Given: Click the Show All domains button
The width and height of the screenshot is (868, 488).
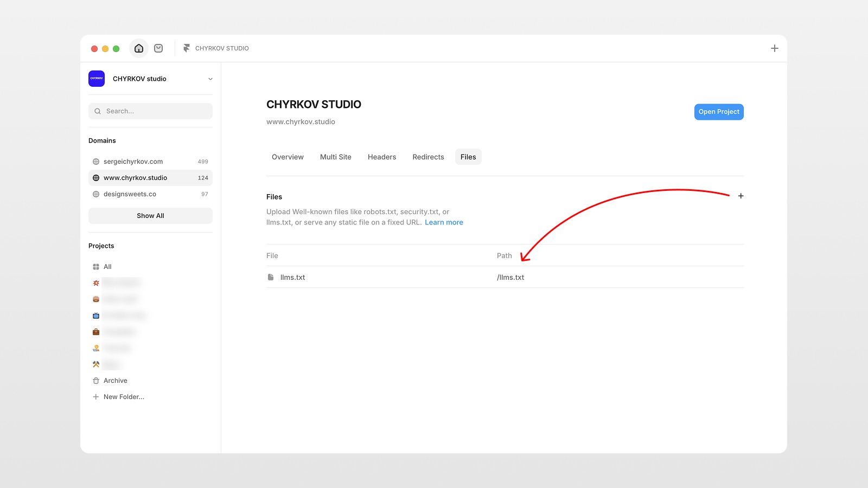Looking at the screenshot, I should coord(150,216).
